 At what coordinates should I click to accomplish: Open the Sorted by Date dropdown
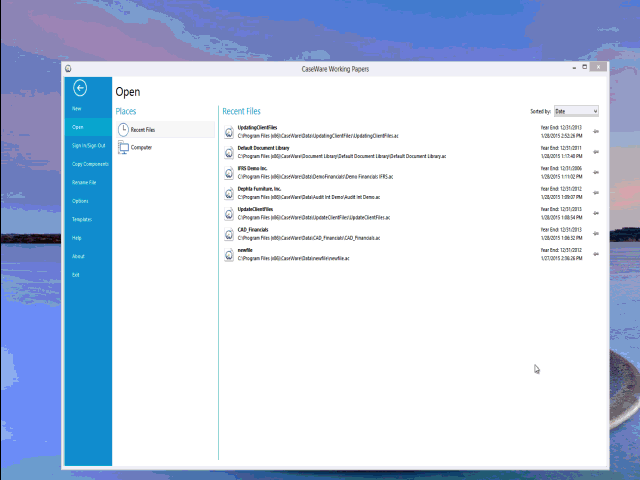click(x=576, y=111)
